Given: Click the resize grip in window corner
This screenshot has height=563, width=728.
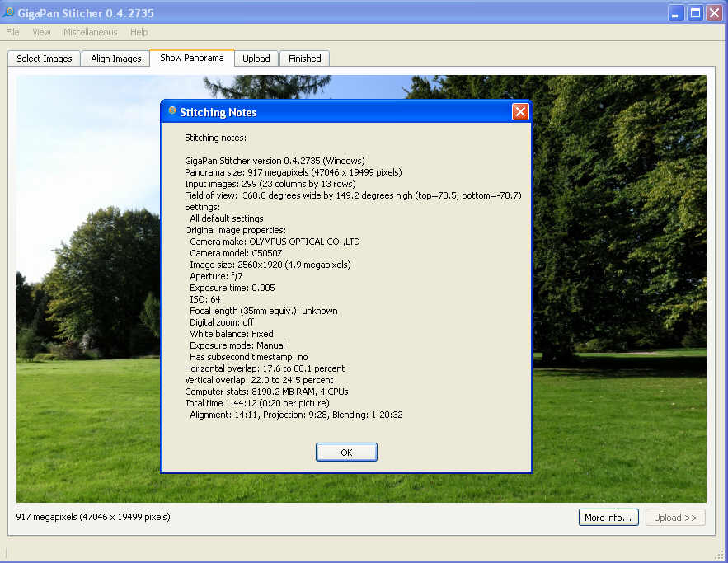Looking at the screenshot, I should pos(719,554).
